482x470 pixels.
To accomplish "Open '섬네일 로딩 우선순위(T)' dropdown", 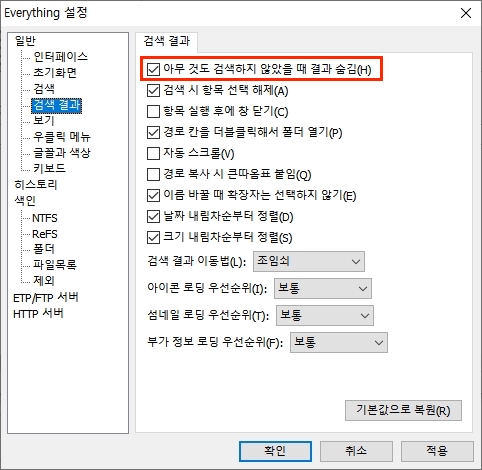I will point(325,315).
